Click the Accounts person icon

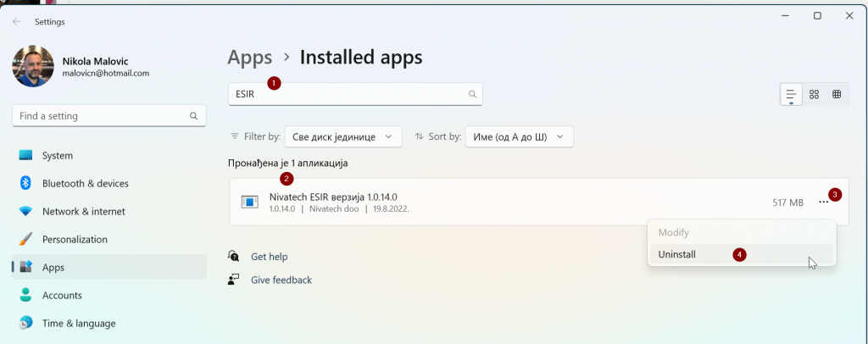pos(25,295)
